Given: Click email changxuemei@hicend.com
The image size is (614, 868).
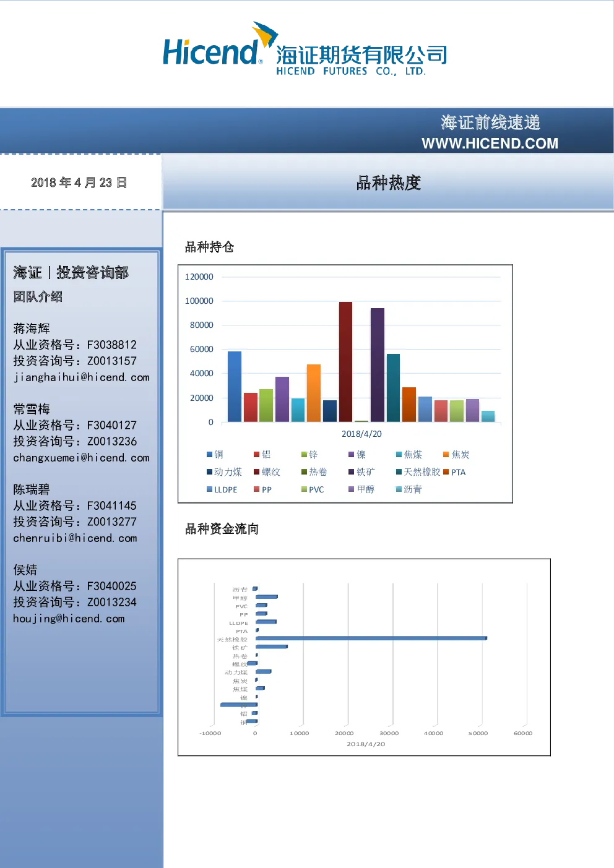Looking at the screenshot, I should click(x=81, y=458).
